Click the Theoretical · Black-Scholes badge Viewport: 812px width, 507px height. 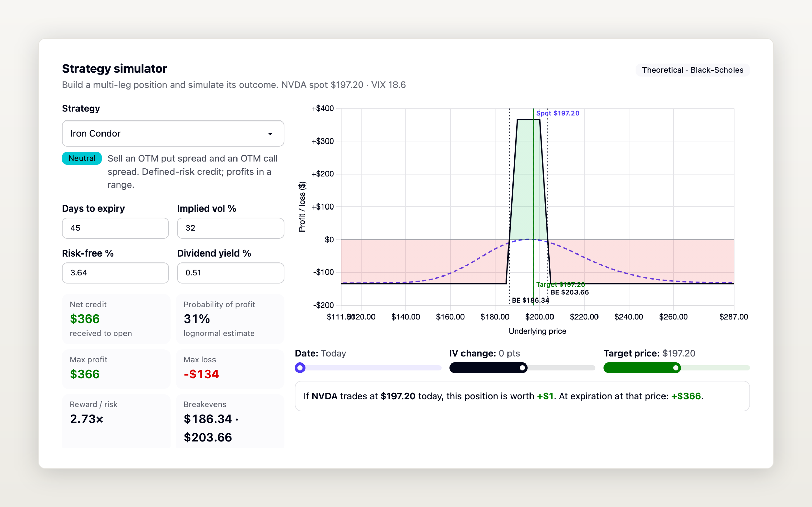click(693, 70)
